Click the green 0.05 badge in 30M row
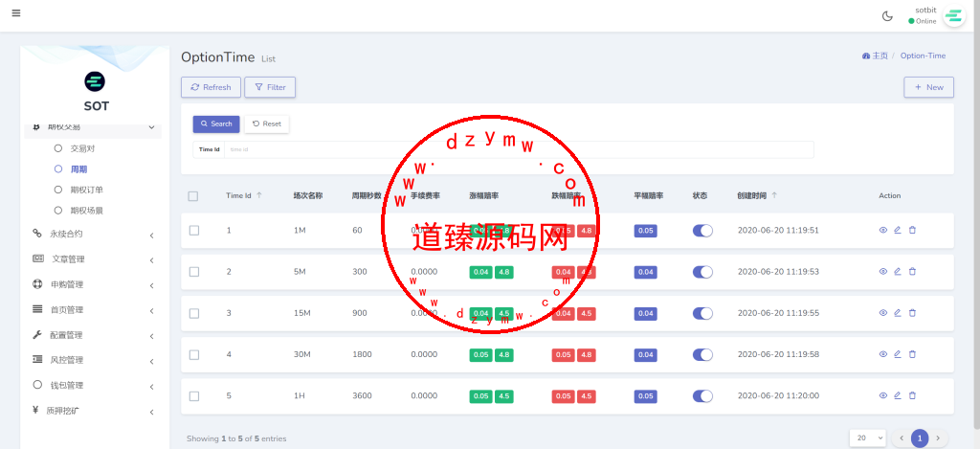 click(480, 354)
